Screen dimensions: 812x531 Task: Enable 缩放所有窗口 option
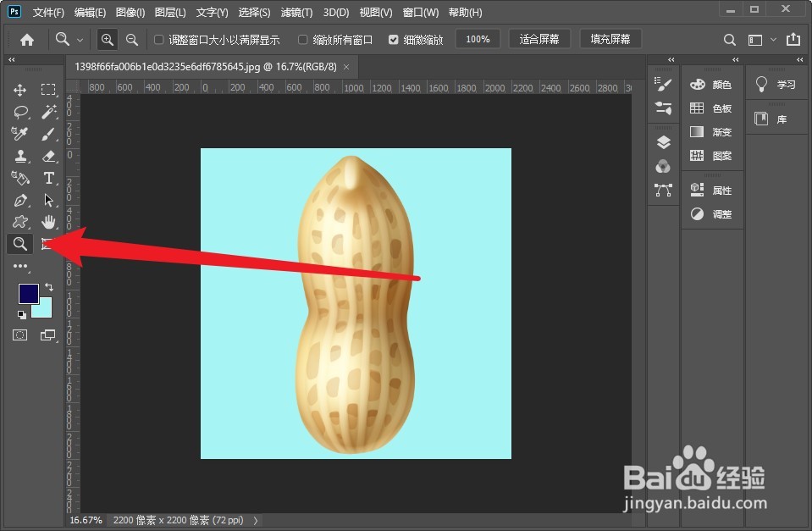point(301,38)
